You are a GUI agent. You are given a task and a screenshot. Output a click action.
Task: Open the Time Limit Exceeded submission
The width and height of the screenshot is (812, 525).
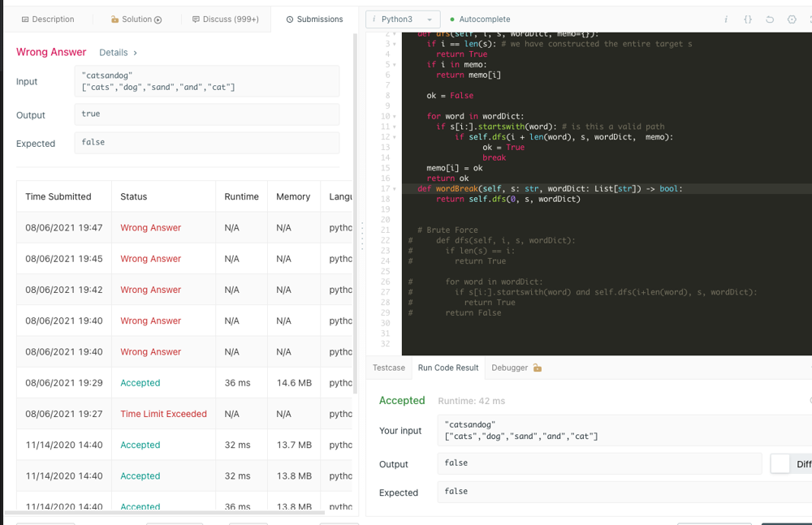point(164,414)
